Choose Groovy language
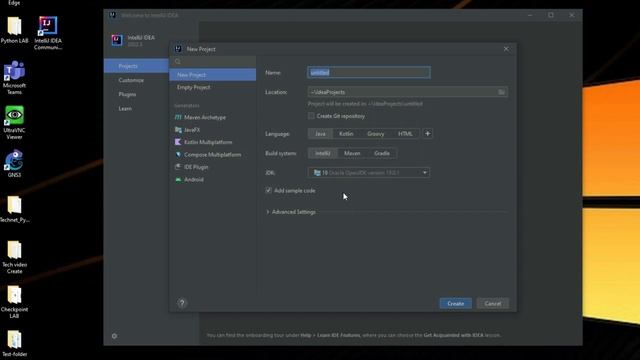640x360 pixels. (375, 133)
